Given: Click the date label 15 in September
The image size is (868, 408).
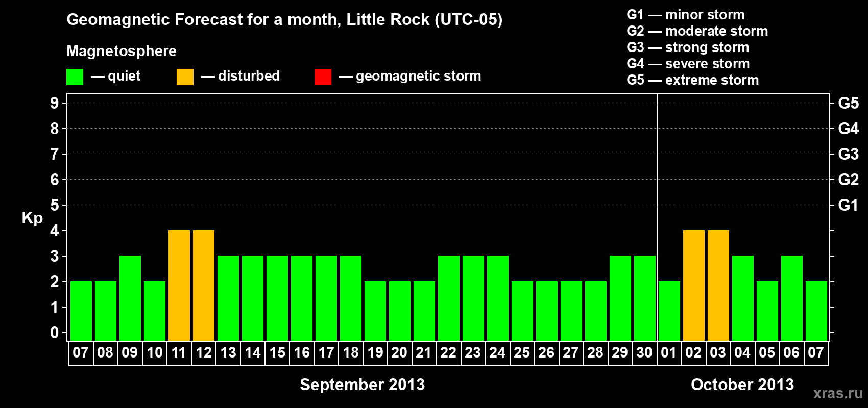Looking at the screenshot, I should coord(277,353).
